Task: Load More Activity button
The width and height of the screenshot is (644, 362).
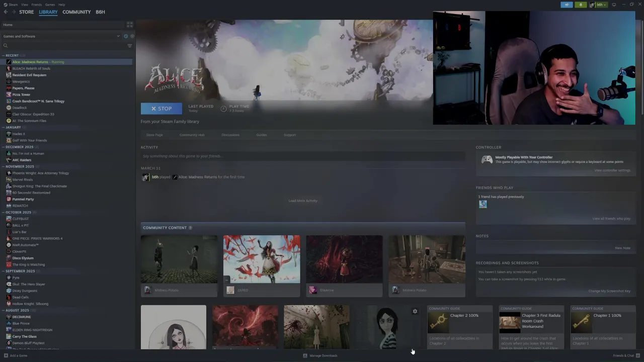Action: [x=303, y=201]
